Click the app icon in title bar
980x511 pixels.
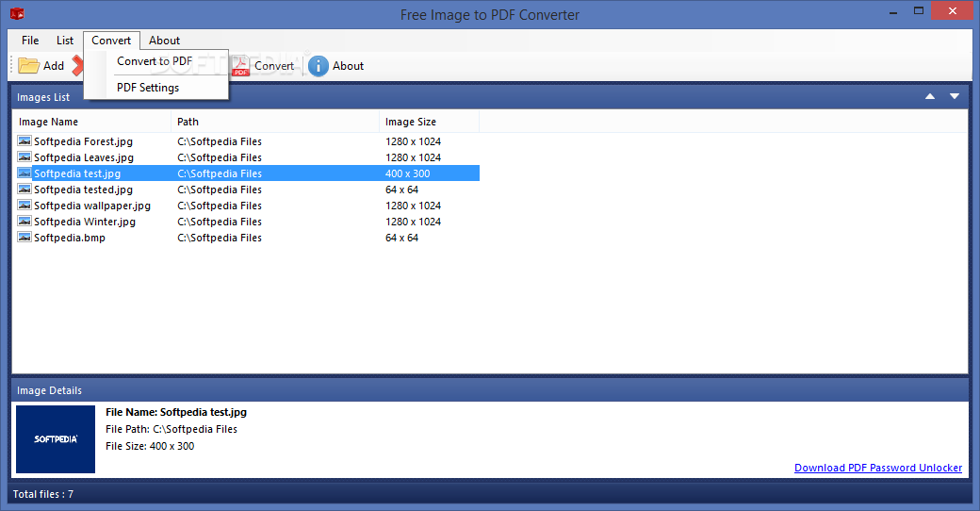(17, 13)
